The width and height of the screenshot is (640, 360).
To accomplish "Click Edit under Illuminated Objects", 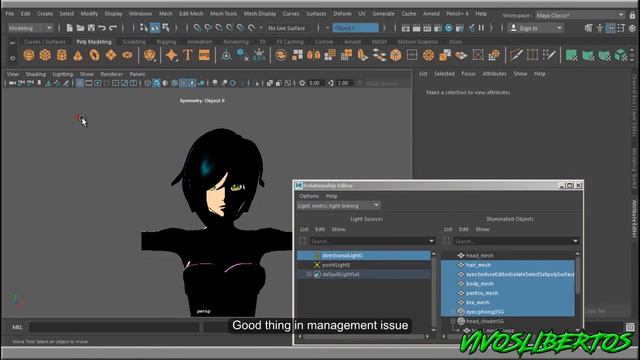I will (464, 229).
